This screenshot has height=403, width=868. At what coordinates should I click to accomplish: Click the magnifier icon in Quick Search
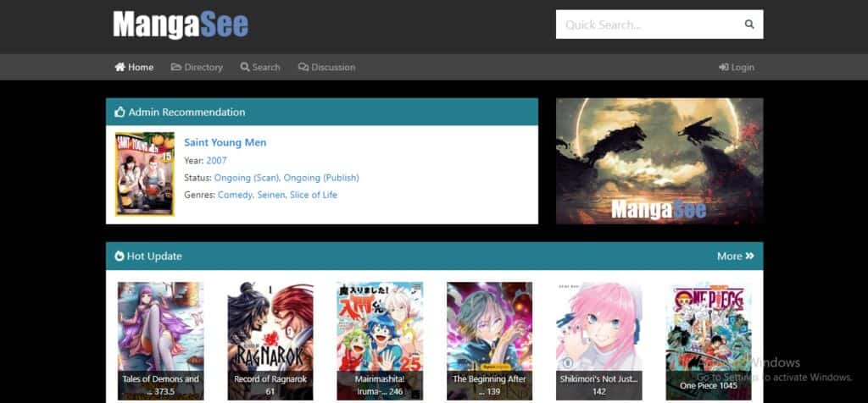point(749,25)
